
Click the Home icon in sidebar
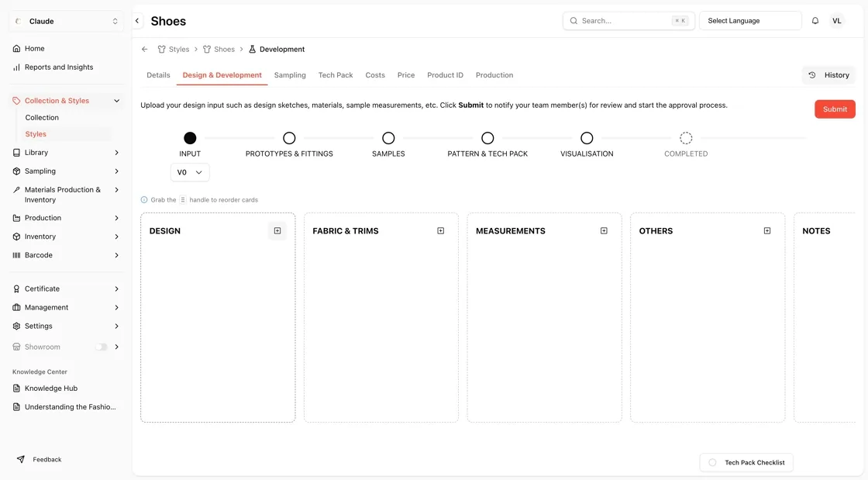[x=16, y=49]
